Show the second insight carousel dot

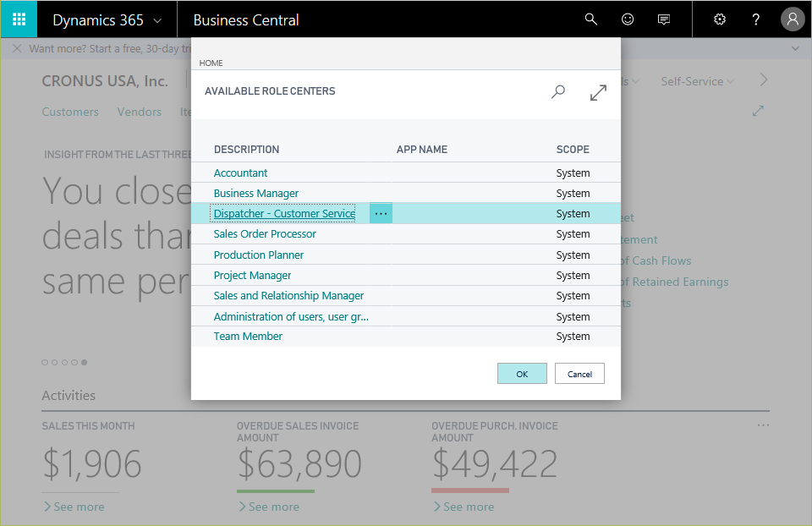54,363
